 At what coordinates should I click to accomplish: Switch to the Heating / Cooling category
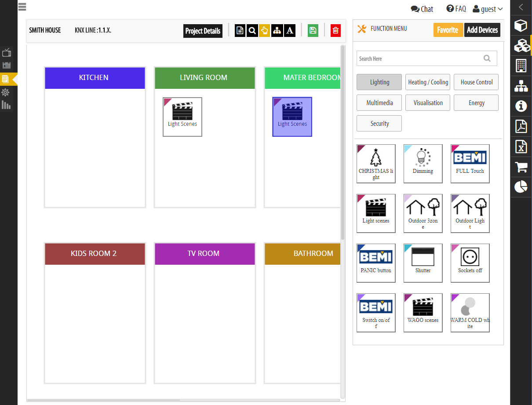427,82
